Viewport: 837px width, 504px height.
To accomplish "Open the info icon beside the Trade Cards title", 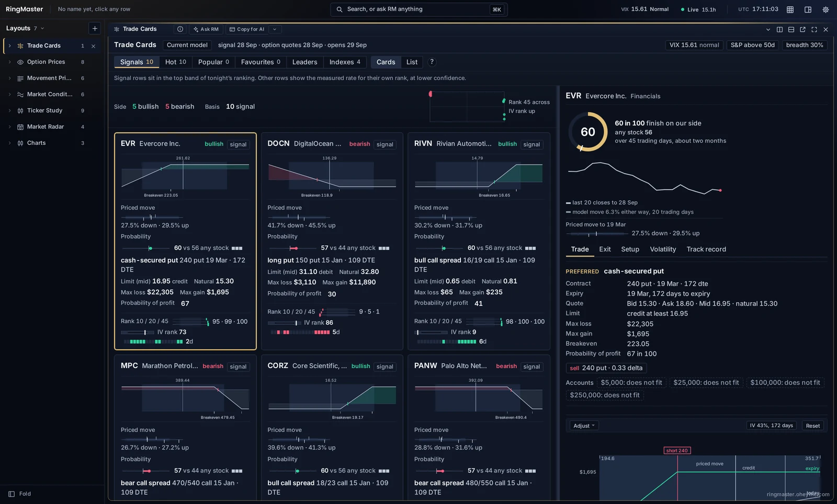I will 180,29.
